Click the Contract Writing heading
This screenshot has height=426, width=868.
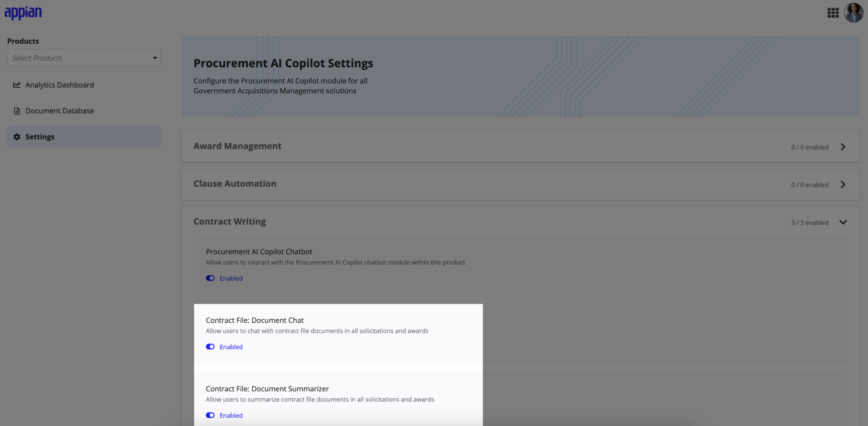point(230,222)
